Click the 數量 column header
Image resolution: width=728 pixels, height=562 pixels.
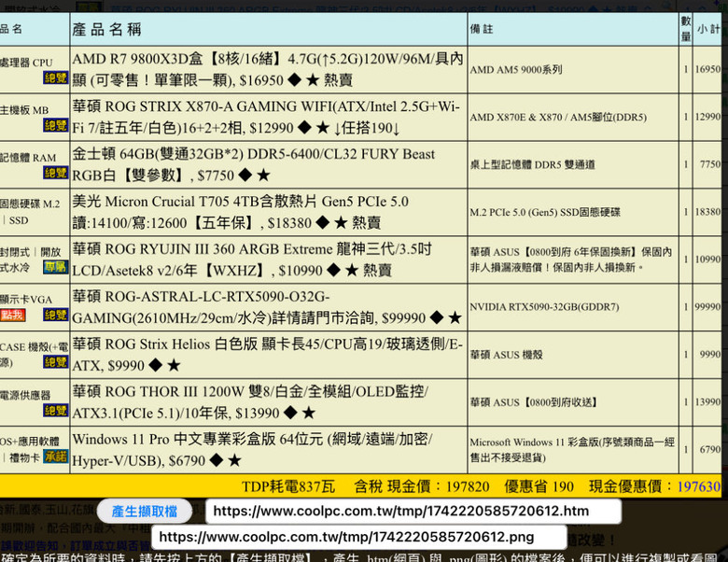pyautogui.click(x=686, y=29)
